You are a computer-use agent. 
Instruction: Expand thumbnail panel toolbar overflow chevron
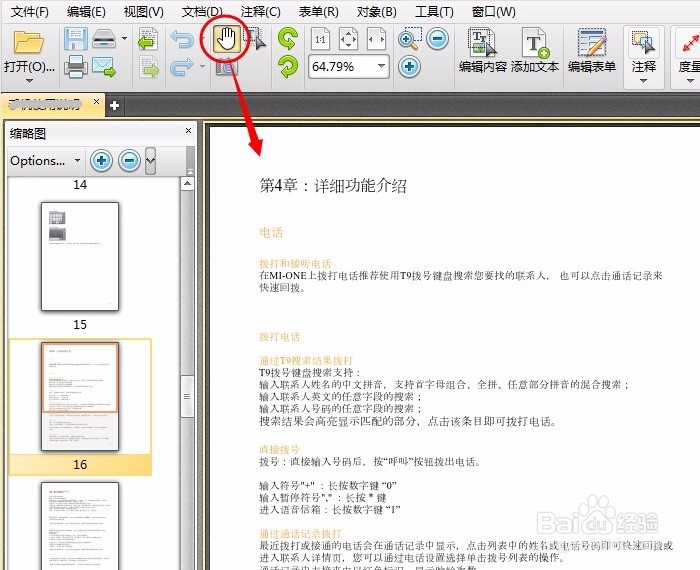tap(150, 160)
